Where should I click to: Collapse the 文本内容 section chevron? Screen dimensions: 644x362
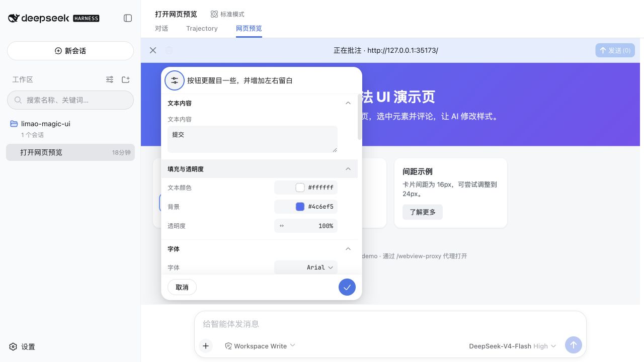coord(348,103)
